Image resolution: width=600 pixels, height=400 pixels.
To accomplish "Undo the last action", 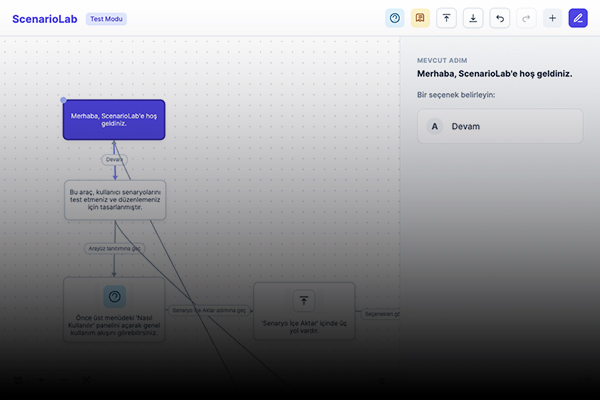I will pos(500,18).
